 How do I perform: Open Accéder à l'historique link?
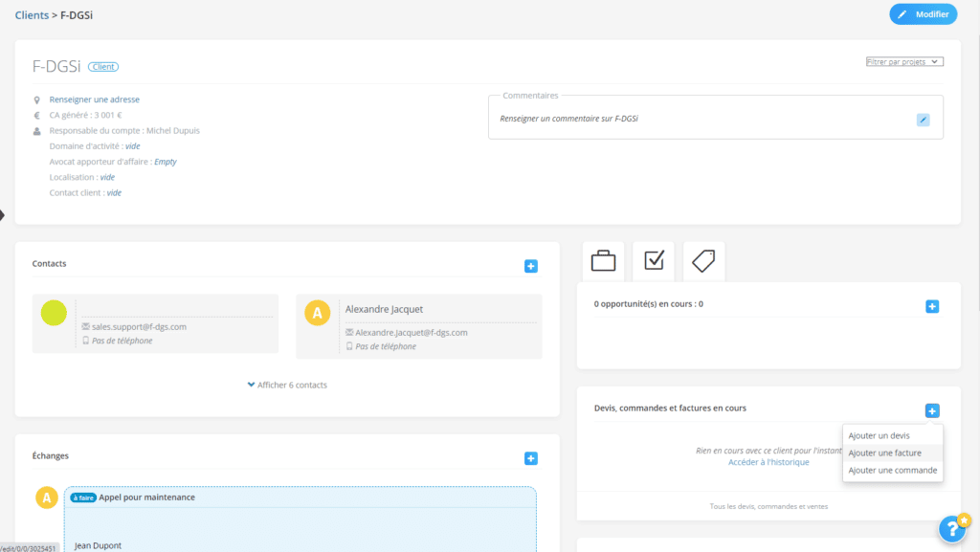coord(768,462)
